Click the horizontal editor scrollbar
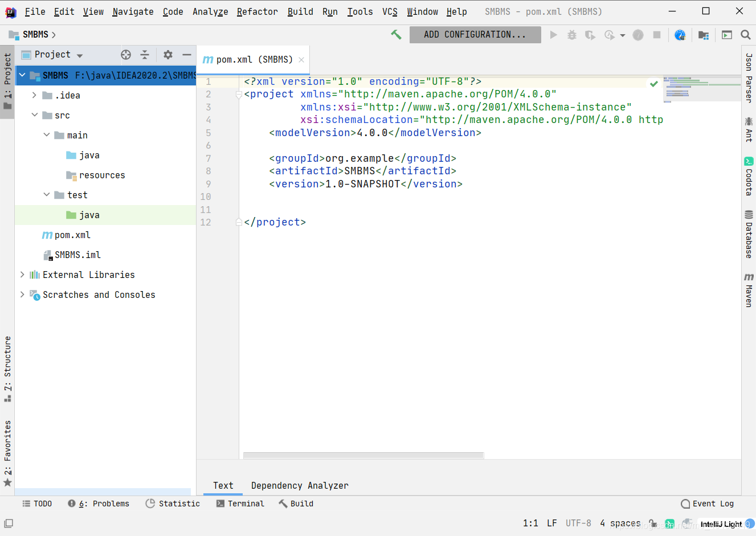Image resolution: width=756 pixels, height=536 pixels. coord(363,456)
